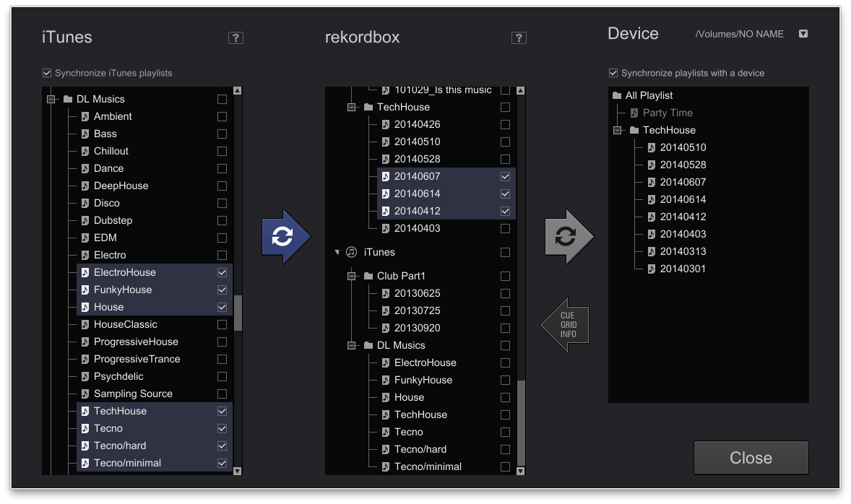
Task: Click the DL Musics folder icon in rekordbox panel
Action: 368,346
